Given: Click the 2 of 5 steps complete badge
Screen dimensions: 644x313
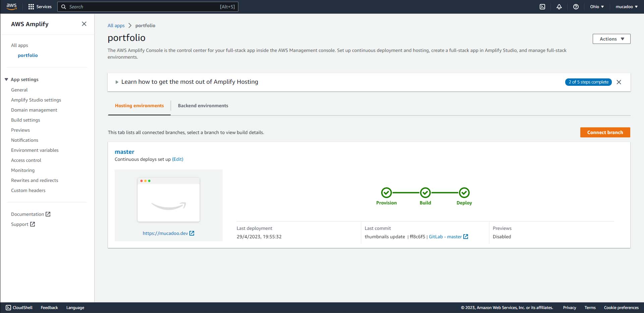Looking at the screenshot, I should click(588, 82).
